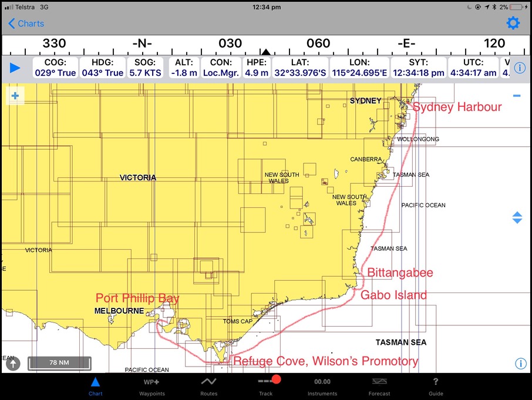Tap the north-up arrow button
532x400 pixels.
(x=13, y=364)
